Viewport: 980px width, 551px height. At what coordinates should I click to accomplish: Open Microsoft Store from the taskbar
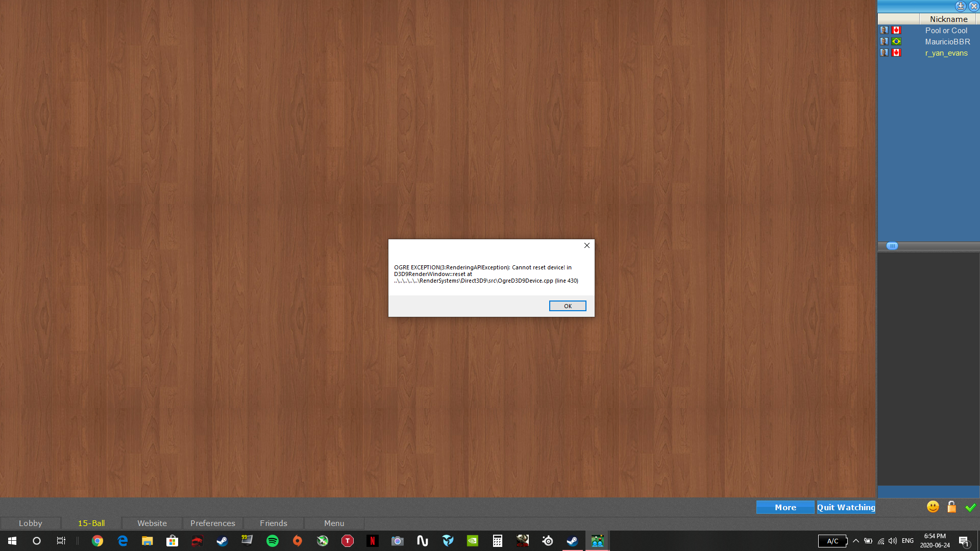click(x=173, y=541)
